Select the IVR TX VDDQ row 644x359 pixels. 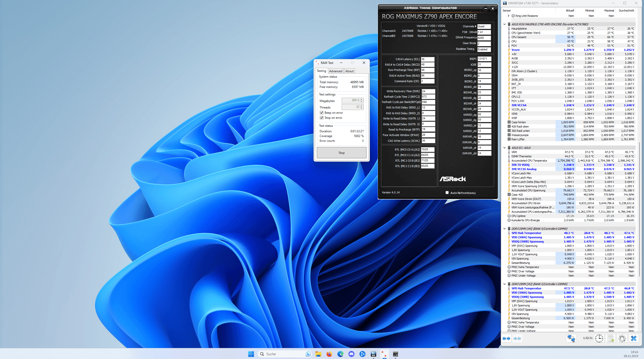(571, 165)
